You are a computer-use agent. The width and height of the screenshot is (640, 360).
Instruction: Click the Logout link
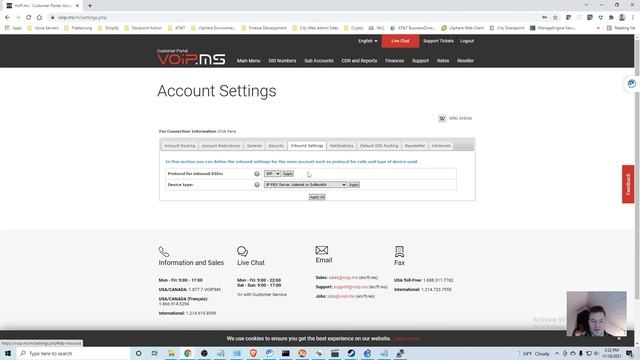pyautogui.click(x=467, y=41)
